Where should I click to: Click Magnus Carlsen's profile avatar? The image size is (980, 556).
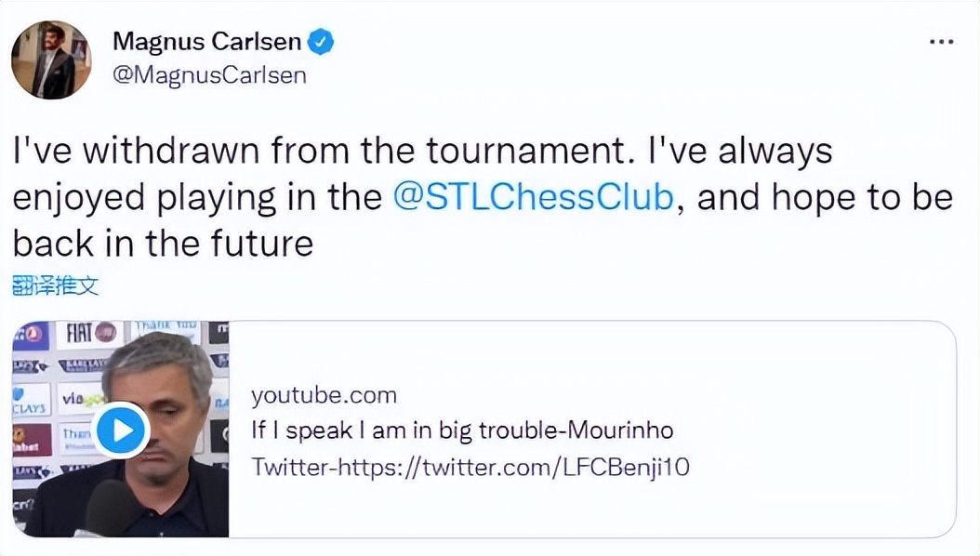tap(51, 60)
